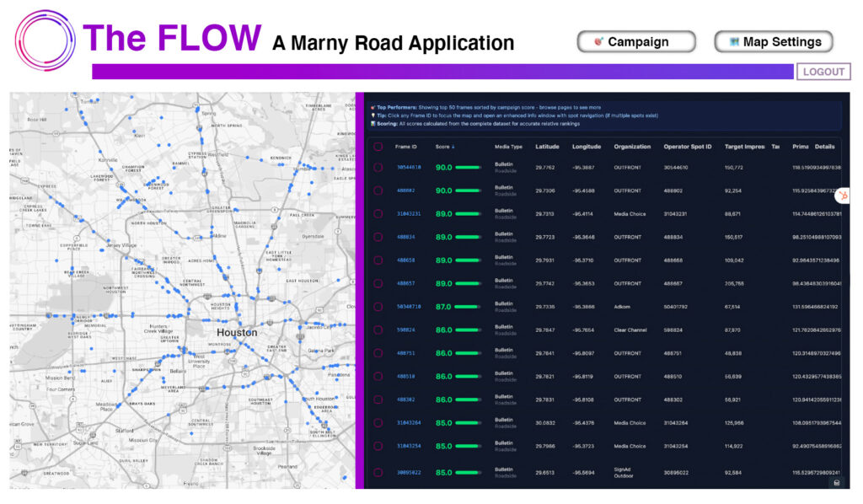Click the Media Type column header
This screenshot has width=863, height=504.
(508, 147)
